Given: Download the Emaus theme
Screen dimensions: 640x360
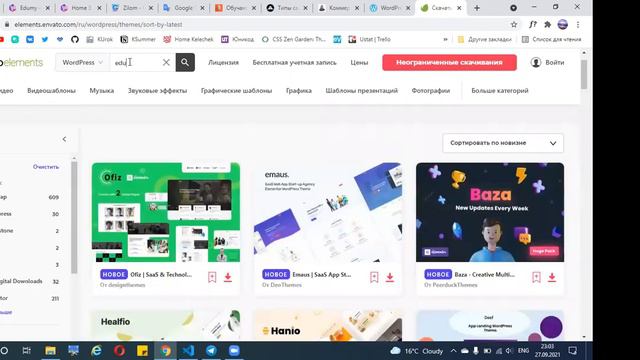Looking at the screenshot, I should pyautogui.click(x=390, y=277).
